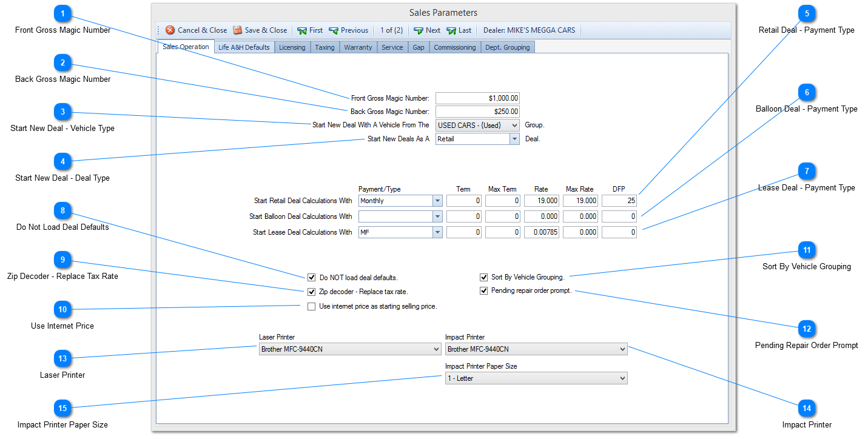Click the Balloon deal DFP field
Screen dimensions: 868x439
coord(619,216)
